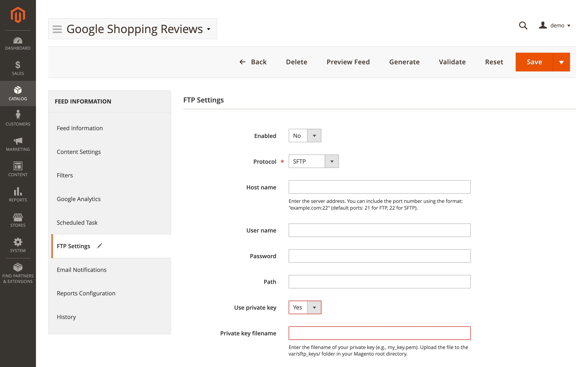The width and height of the screenshot is (588, 367).
Task: Click the Magento logo
Action: click(x=18, y=15)
